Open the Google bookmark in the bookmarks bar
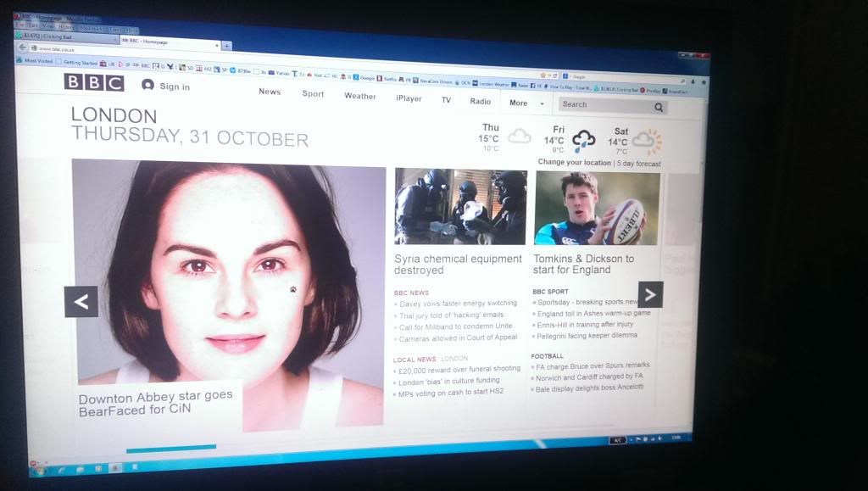The height and width of the screenshot is (491, 868). [x=364, y=77]
